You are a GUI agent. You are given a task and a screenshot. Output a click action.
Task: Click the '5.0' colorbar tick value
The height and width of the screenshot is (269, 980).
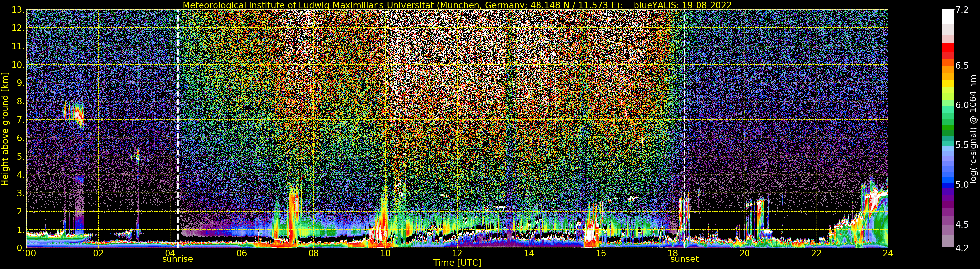[962, 184]
